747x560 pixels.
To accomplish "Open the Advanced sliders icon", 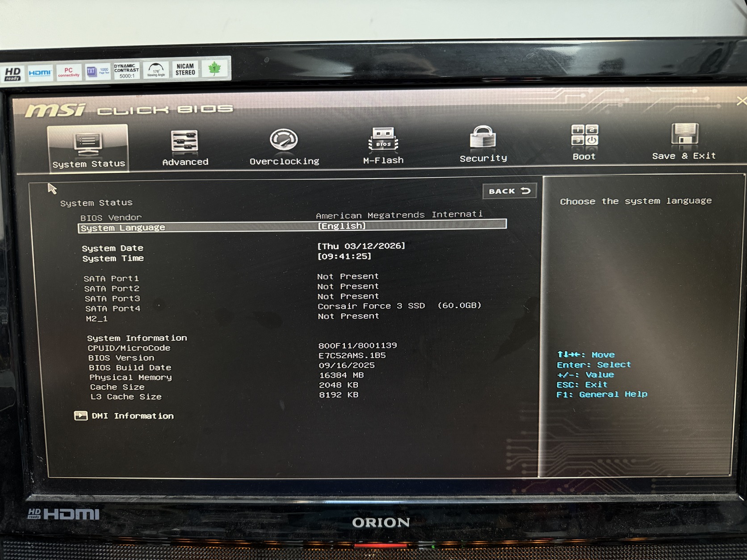I will pos(185,141).
